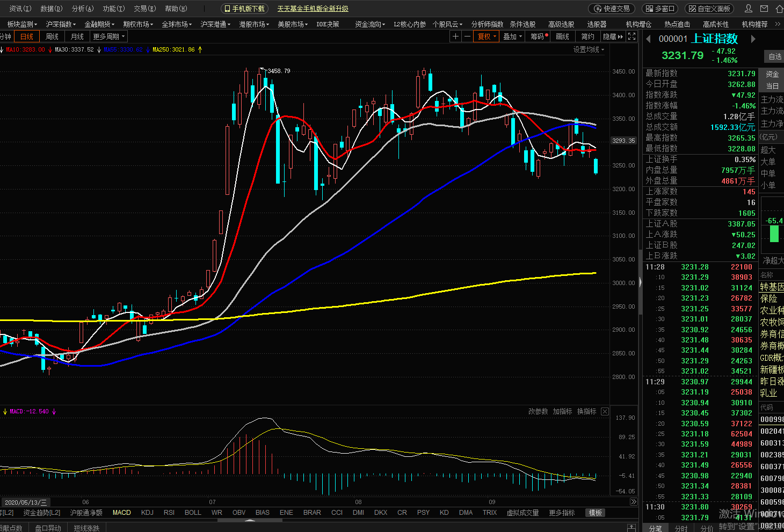Expand the indicator tab bar handle
784x532 pixels.
[250, 520]
